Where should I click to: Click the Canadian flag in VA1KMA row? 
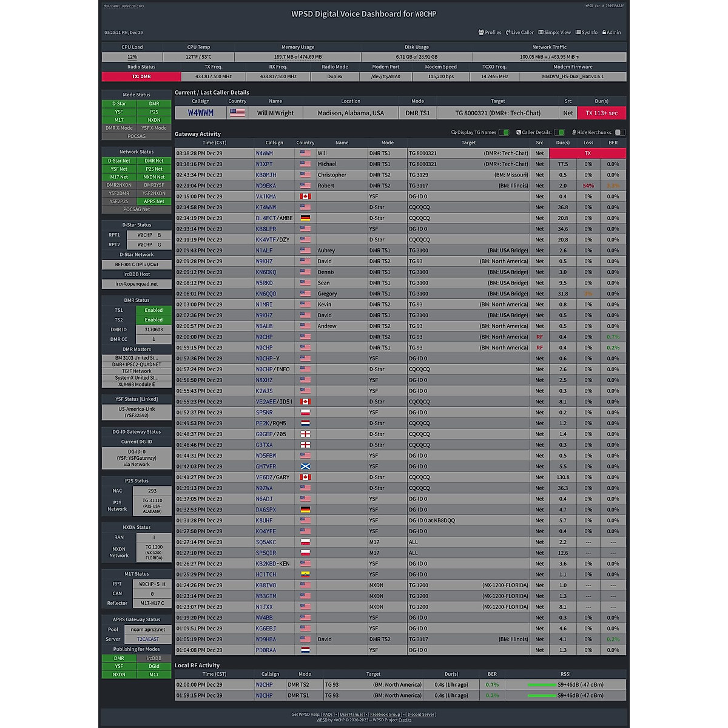(305, 197)
